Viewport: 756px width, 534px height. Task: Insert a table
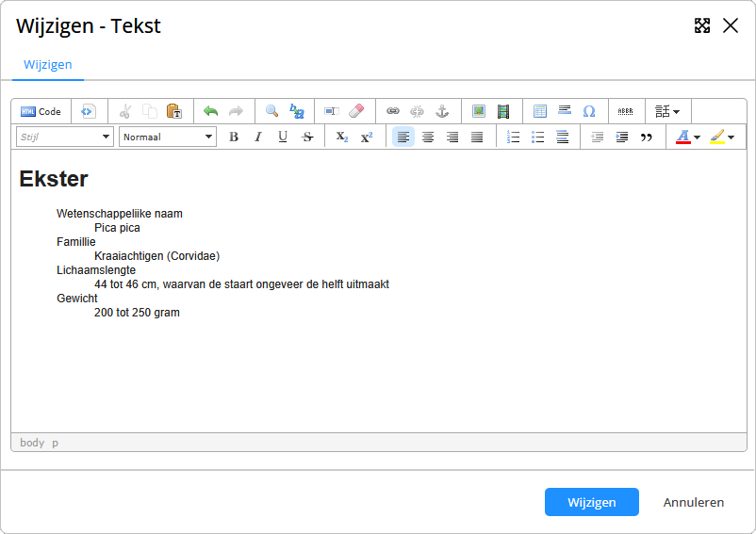tap(540, 111)
